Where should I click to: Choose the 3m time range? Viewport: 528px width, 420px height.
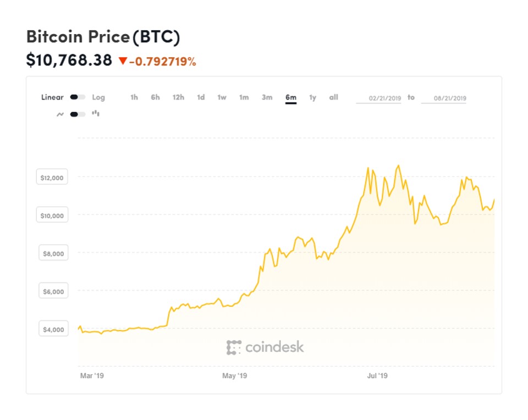click(267, 97)
